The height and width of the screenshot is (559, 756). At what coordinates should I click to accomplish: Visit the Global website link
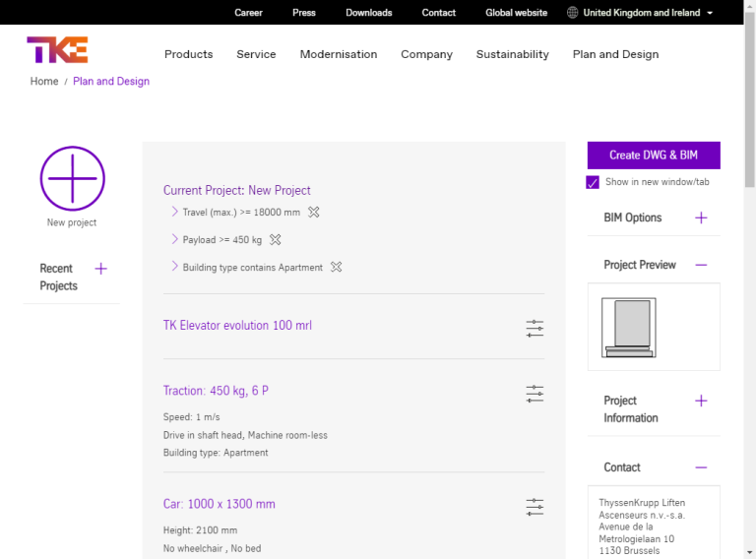(517, 13)
